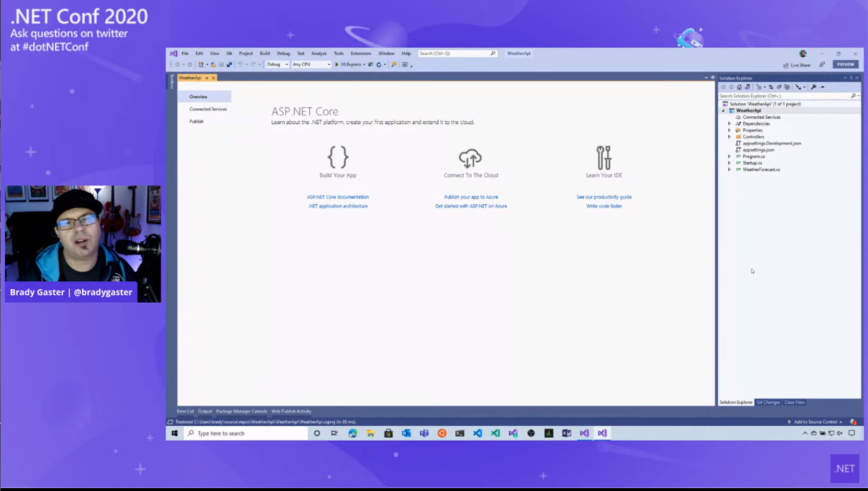Click the Build Your App braces icon
This screenshot has height=491, width=868.
[338, 157]
